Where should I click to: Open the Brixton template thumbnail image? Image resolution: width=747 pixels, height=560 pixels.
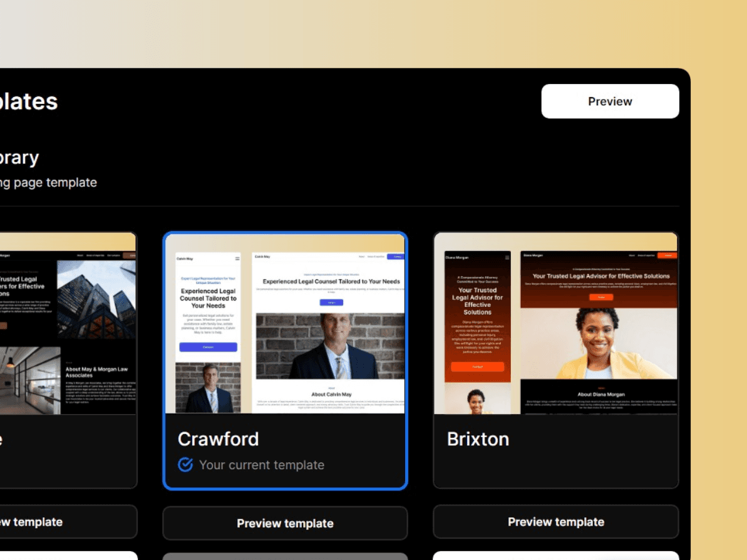click(x=555, y=324)
